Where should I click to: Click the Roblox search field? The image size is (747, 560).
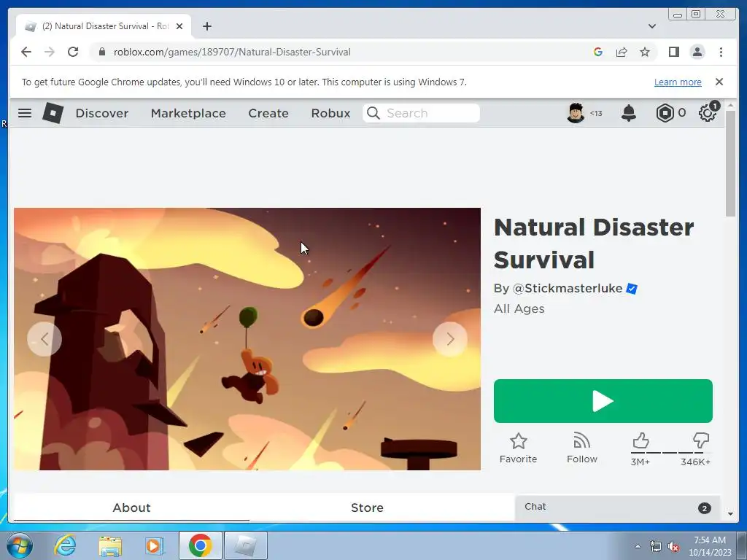tap(421, 113)
